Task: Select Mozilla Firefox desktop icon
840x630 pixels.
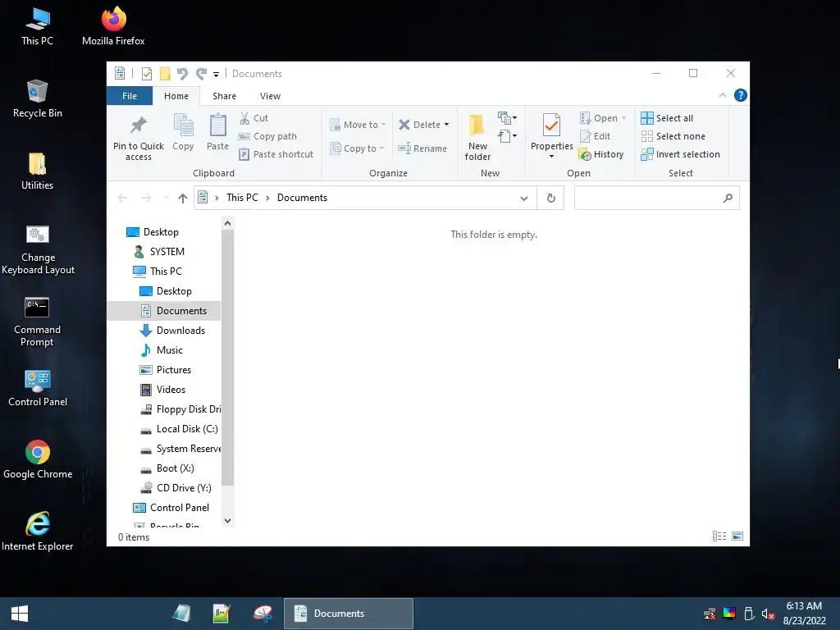Action: [x=113, y=25]
